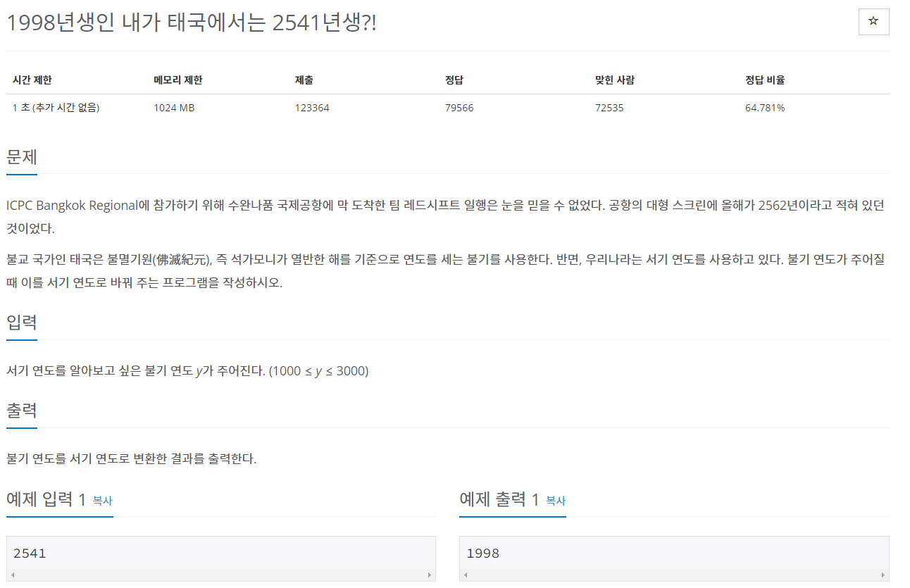The height and width of the screenshot is (588, 910).
Task: Click the input description 서기 연도를 알아보고 싶은
Action: (x=187, y=370)
